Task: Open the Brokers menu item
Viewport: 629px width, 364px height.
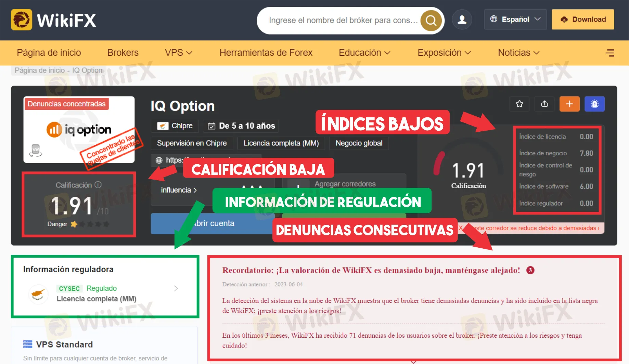Action: click(123, 53)
